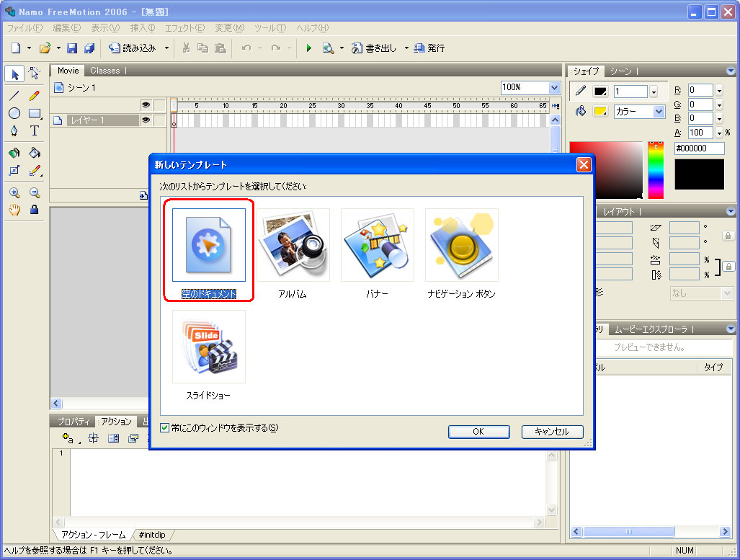Select the スライドショー template thumbnail
The height and width of the screenshot is (560, 740).
point(208,347)
